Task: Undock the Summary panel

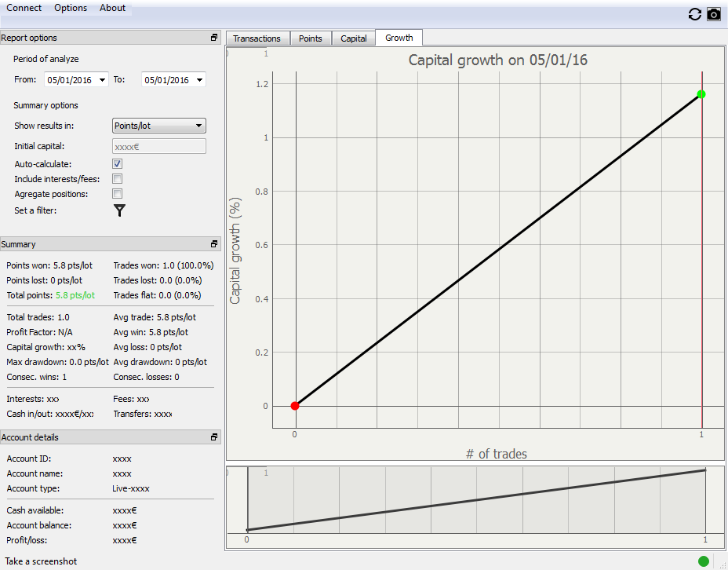Action: pos(214,244)
